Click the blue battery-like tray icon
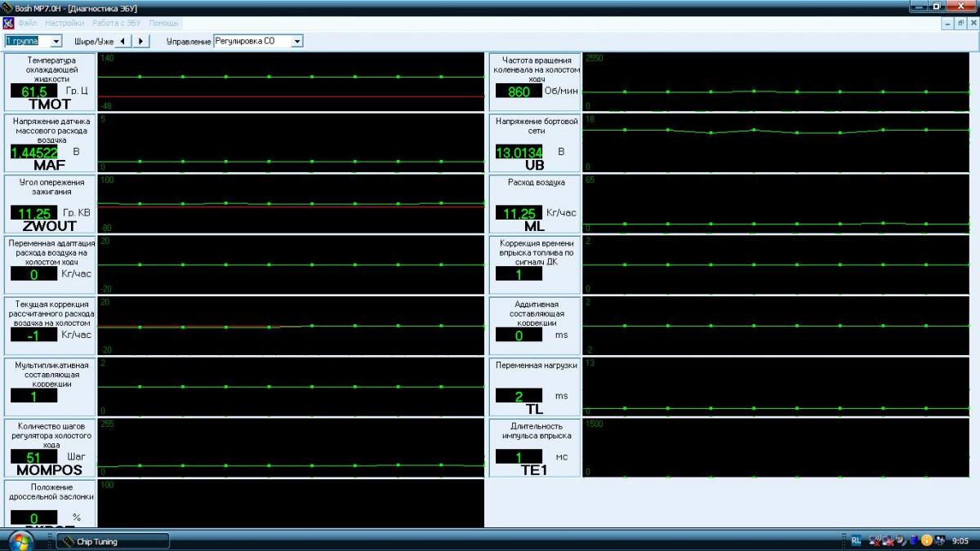This screenshot has height=551, width=980. [913, 540]
